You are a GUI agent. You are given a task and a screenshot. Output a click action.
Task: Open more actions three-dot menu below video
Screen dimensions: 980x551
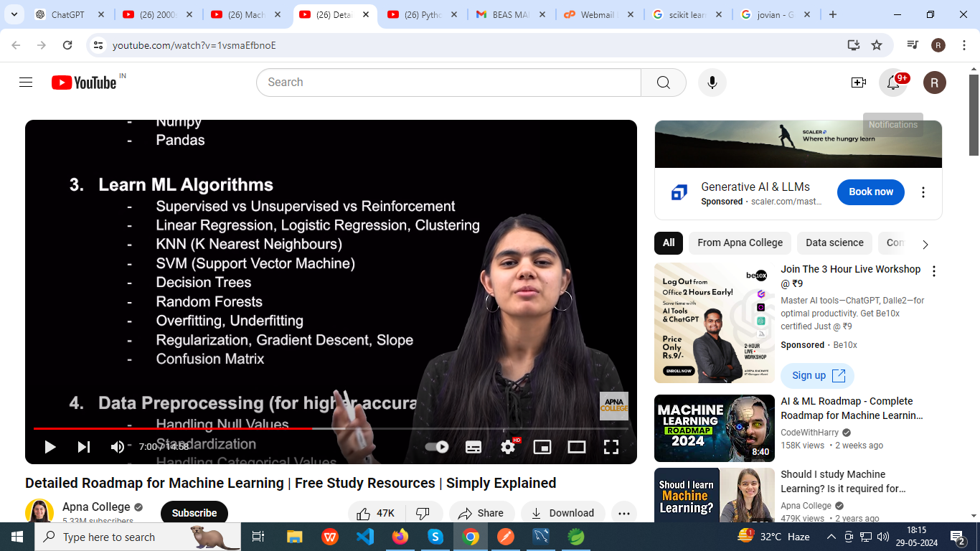624,513
